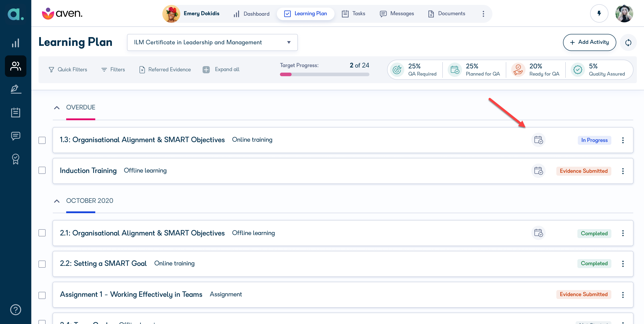644x324 pixels.
Task: Open the ILM Certificate programme dropdown
Action: [x=212, y=42]
